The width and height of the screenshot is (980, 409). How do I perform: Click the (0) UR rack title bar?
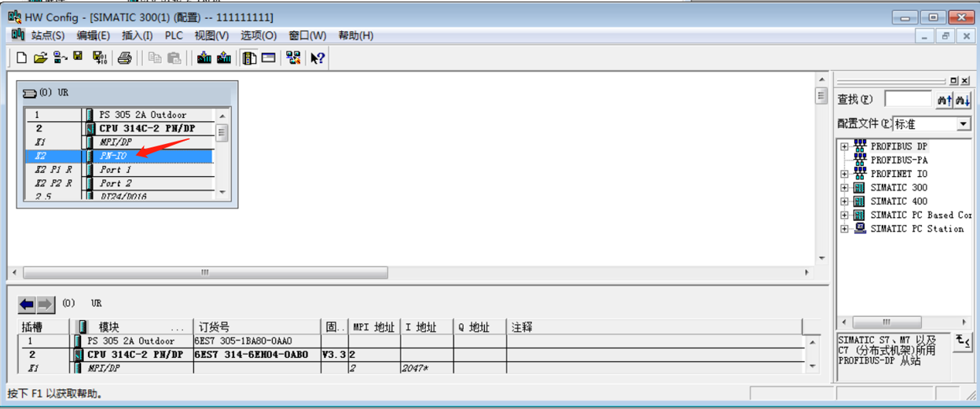(127, 93)
